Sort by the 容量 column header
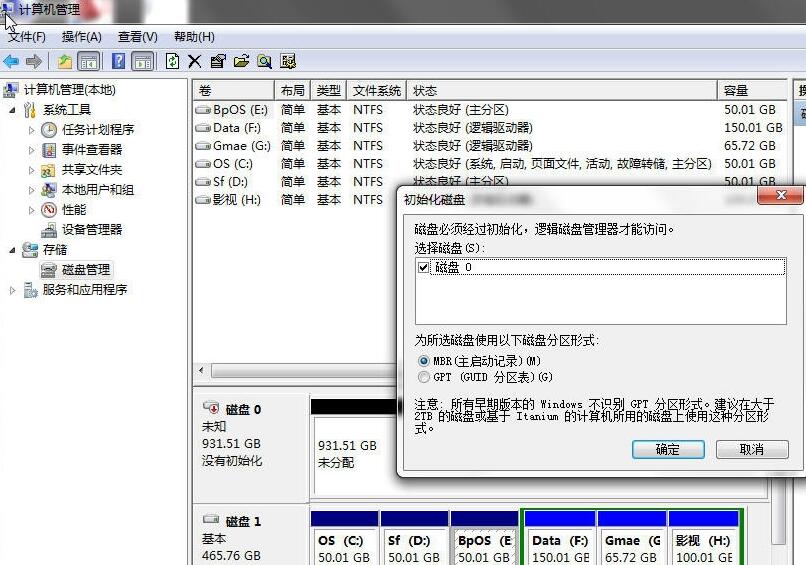This screenshot has height=565, width=806. pyautogui.click(x=752, y=91)
